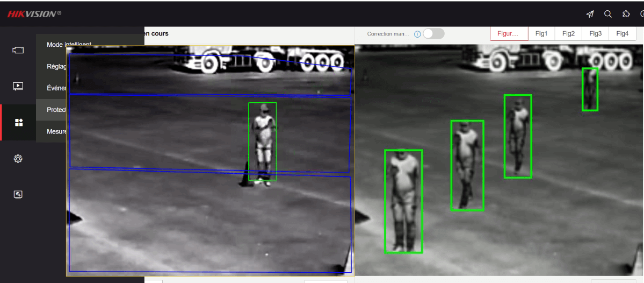This screenshot has height=283, width=644.
Task: Open the maintenance monitor icon in sidebar
Action: 18,194
